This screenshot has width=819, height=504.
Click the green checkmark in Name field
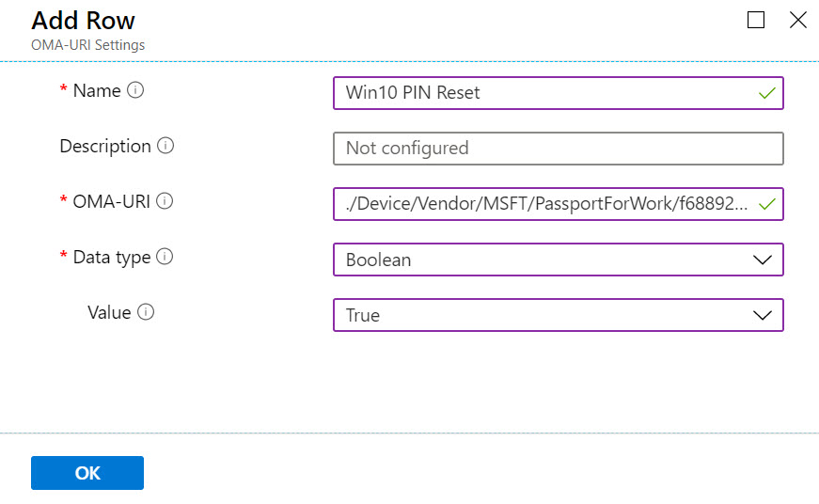(x=766, y=93)
